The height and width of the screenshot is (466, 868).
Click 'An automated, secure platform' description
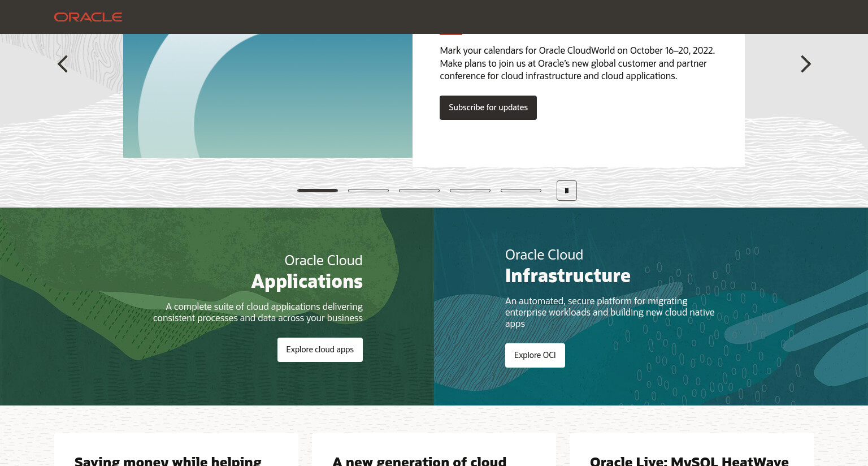610,312
